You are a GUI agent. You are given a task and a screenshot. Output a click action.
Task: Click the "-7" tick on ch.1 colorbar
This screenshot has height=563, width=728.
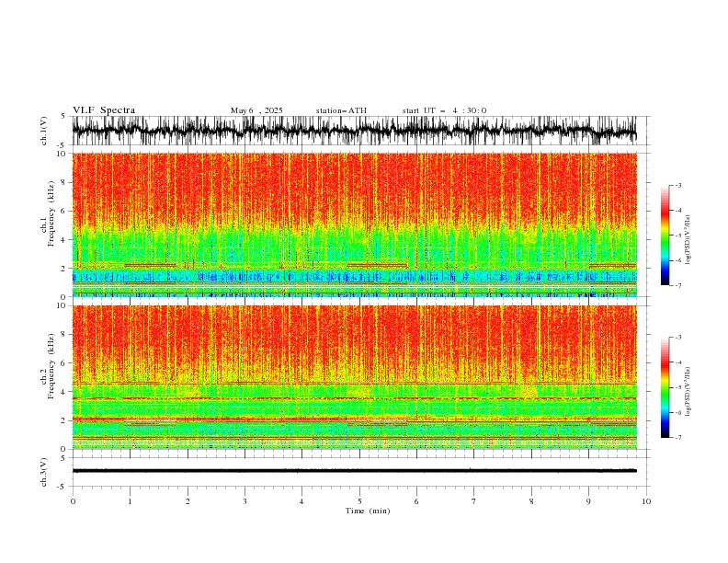coord(678,285)
